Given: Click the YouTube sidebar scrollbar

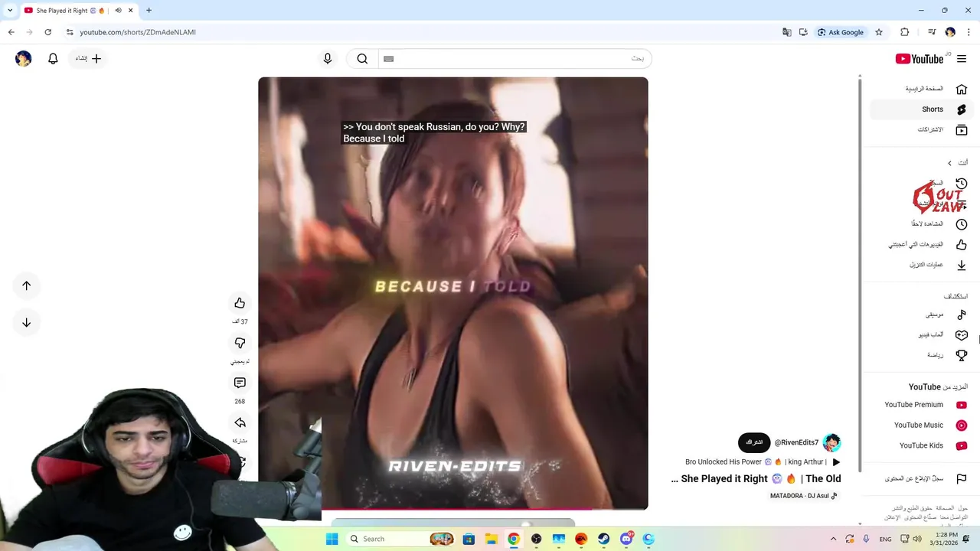Looking at the screenshot, I should (860, 274).
